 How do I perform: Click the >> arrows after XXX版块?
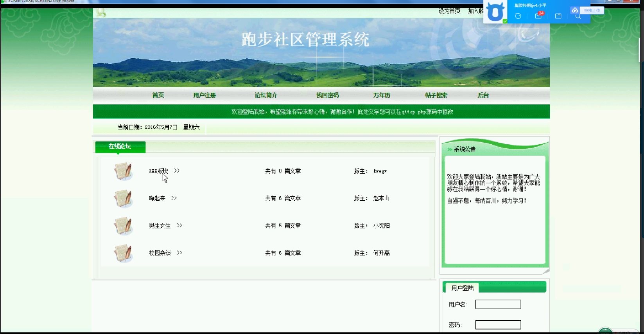tap(177, 171)
